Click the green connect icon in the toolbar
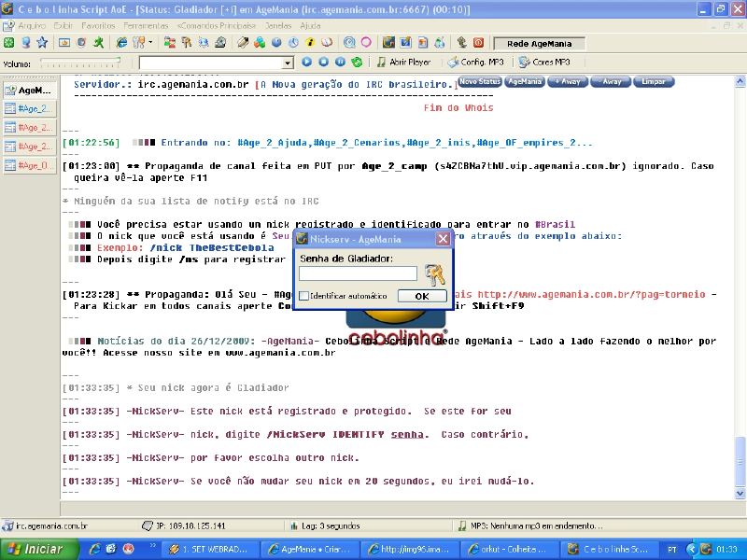747x560 pixels. click(x=8, y=43)
